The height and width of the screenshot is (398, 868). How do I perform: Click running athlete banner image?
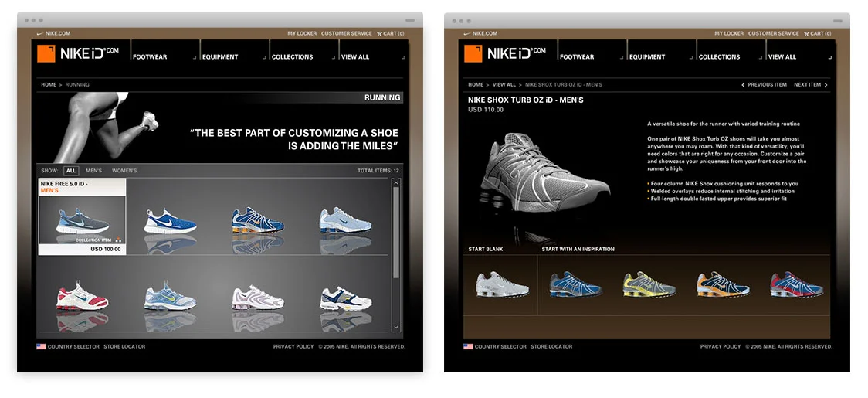[x=105, y=127]
